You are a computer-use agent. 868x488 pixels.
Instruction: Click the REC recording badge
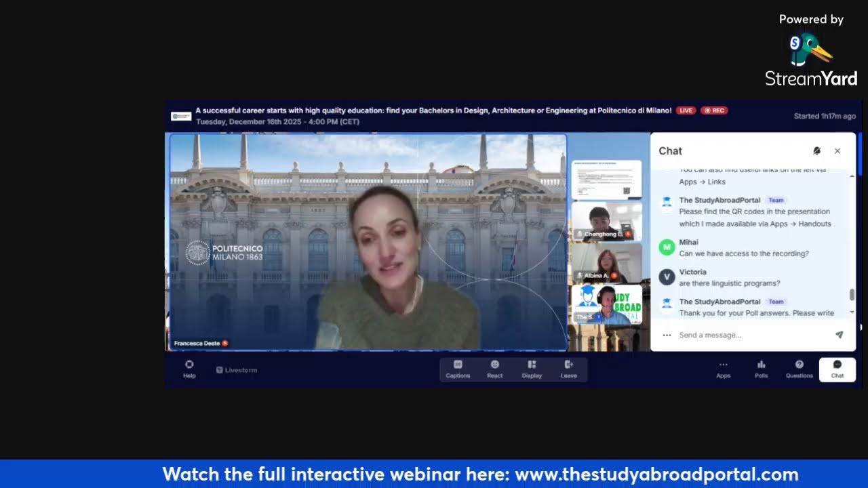pos(714,110)
